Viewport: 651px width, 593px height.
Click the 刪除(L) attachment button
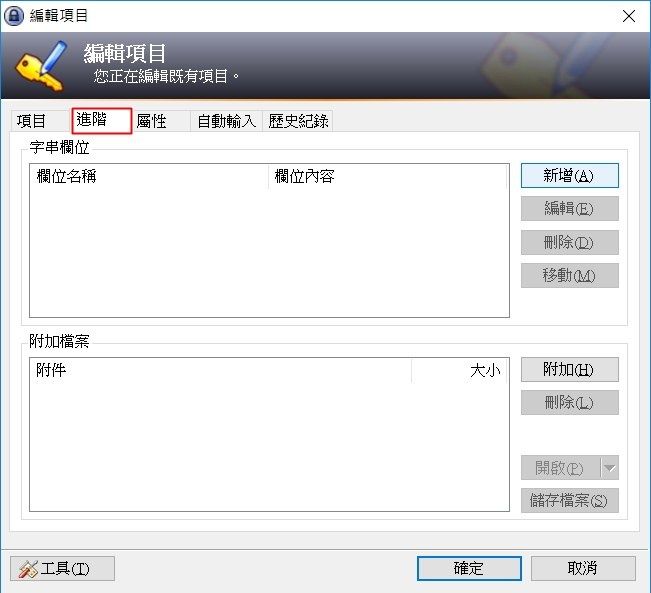point(570,402)
